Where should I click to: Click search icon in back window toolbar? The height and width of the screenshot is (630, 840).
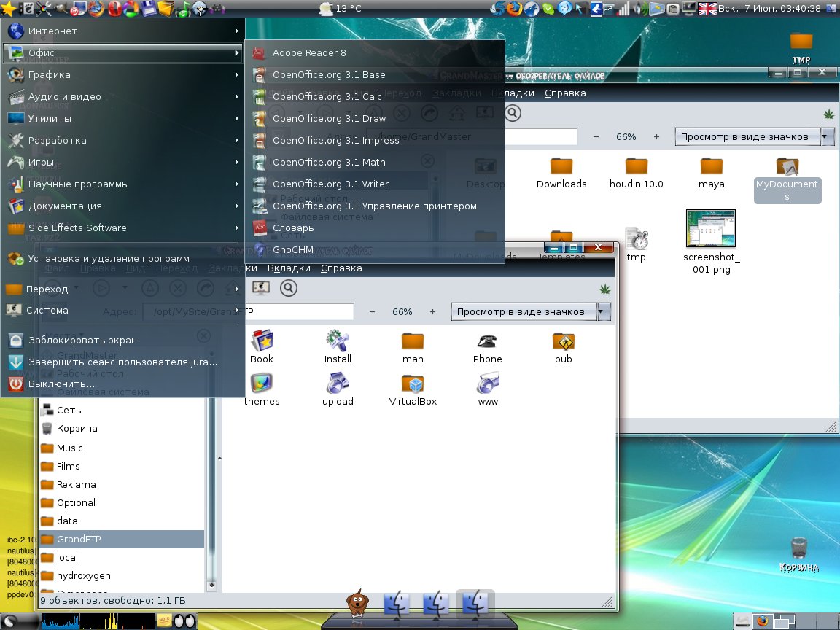[513, 113]
